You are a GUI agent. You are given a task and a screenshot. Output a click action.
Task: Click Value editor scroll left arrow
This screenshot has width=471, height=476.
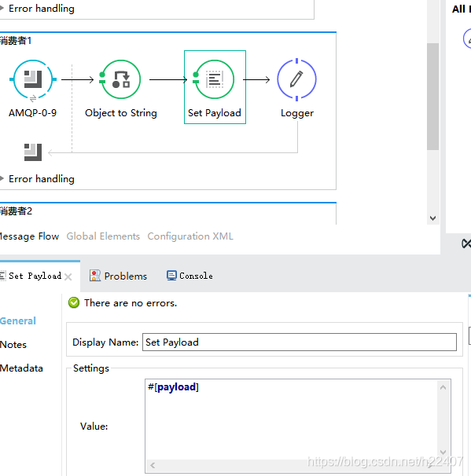click(x=153, y=465)
